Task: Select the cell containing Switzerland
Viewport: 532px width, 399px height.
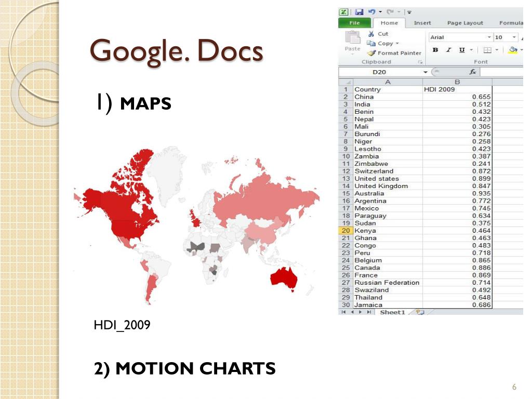Action: tap(388, 171)
